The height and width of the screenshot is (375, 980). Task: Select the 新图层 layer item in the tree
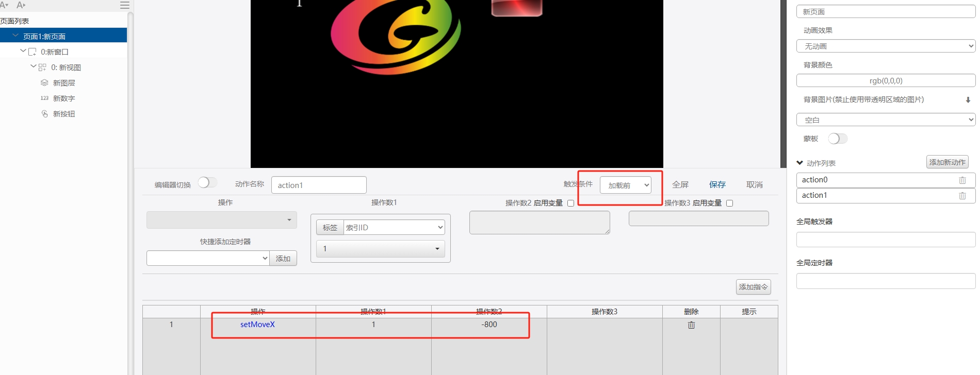[64, 83]
